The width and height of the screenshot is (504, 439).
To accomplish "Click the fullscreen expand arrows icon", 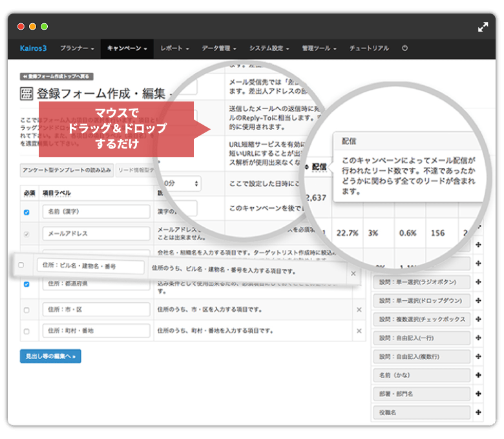I will pyautogui.click(x=483, y=27).
